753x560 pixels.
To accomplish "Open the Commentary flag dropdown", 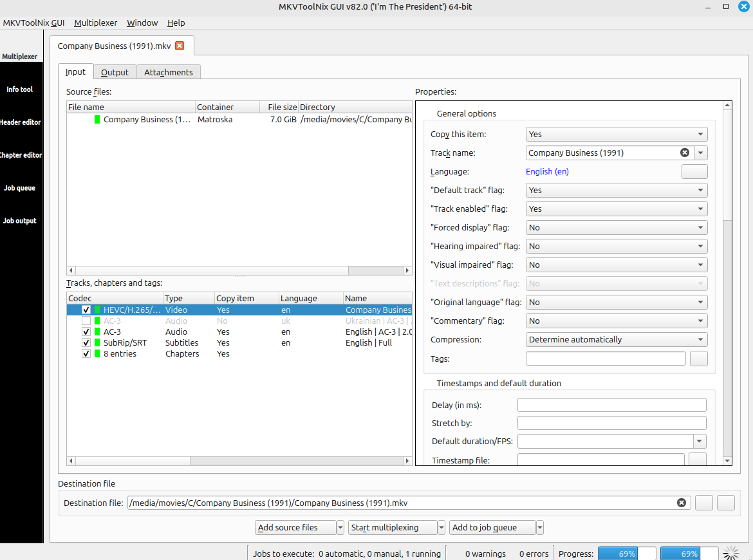I will coord(617,321).
